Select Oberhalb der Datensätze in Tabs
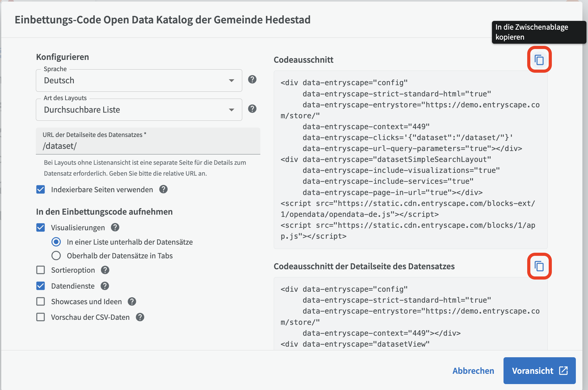Image resolution: width=588 pixels, height=390 pixels. click(56, 256)
